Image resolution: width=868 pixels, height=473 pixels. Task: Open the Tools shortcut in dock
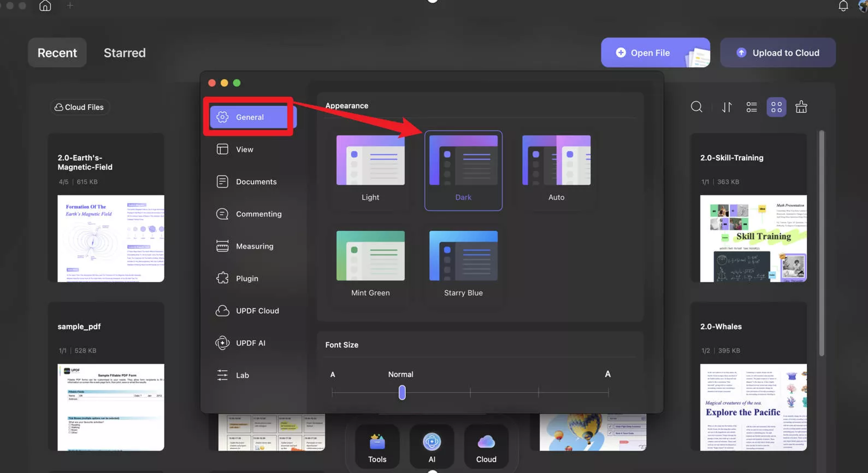(x=377, y=447)
